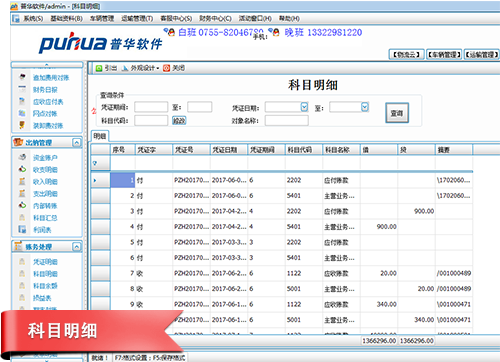Image resolution: width=500 pixels, height=362 pixels.
Task: Click the 网点对账 sidebar icon
Action: pyautogui.click(x=22, y=113)
